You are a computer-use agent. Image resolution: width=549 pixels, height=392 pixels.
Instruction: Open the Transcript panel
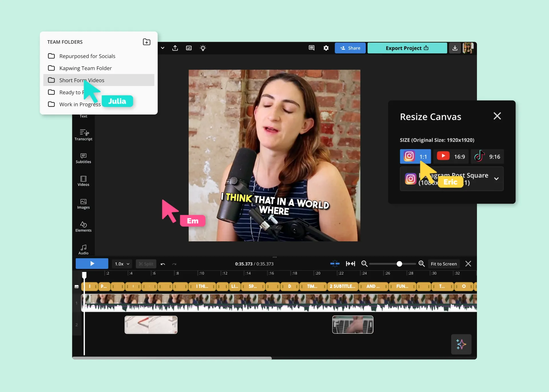click(83, 135)
